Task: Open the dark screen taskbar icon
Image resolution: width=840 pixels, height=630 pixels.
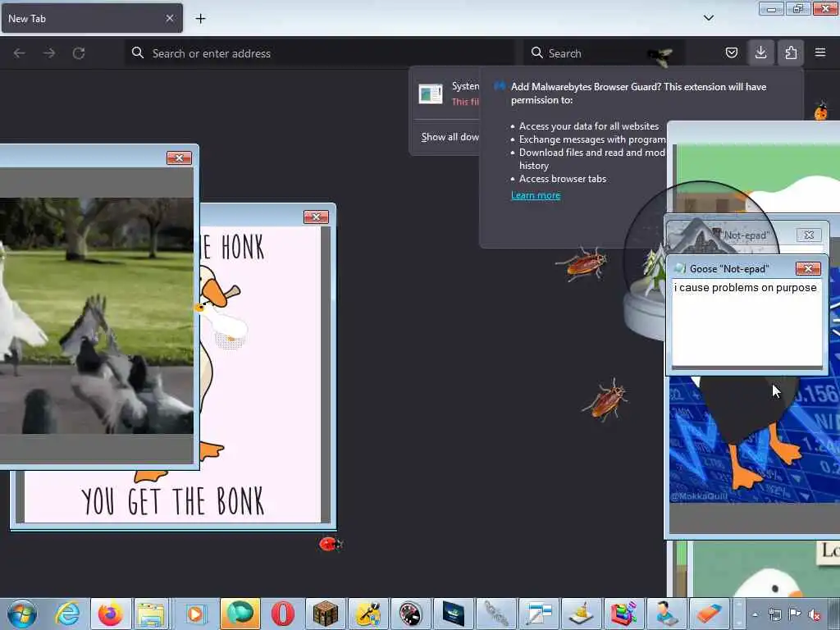Action: click(x=453, y=614)
